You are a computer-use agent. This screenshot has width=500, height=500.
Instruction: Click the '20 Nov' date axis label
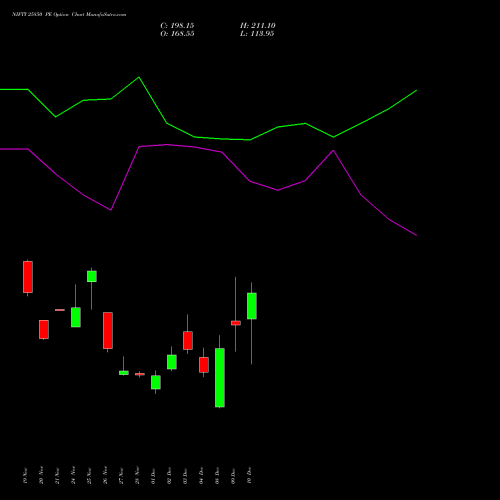pos(42,476)
